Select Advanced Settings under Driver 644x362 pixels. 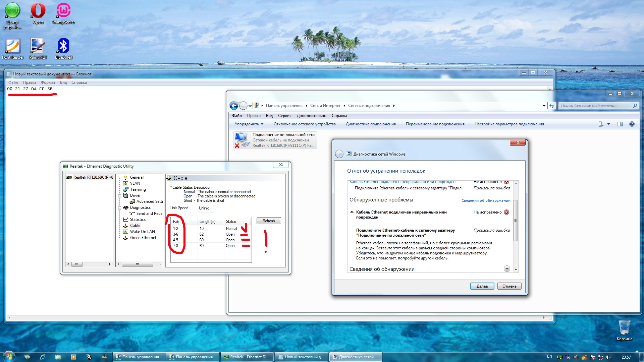150,201
